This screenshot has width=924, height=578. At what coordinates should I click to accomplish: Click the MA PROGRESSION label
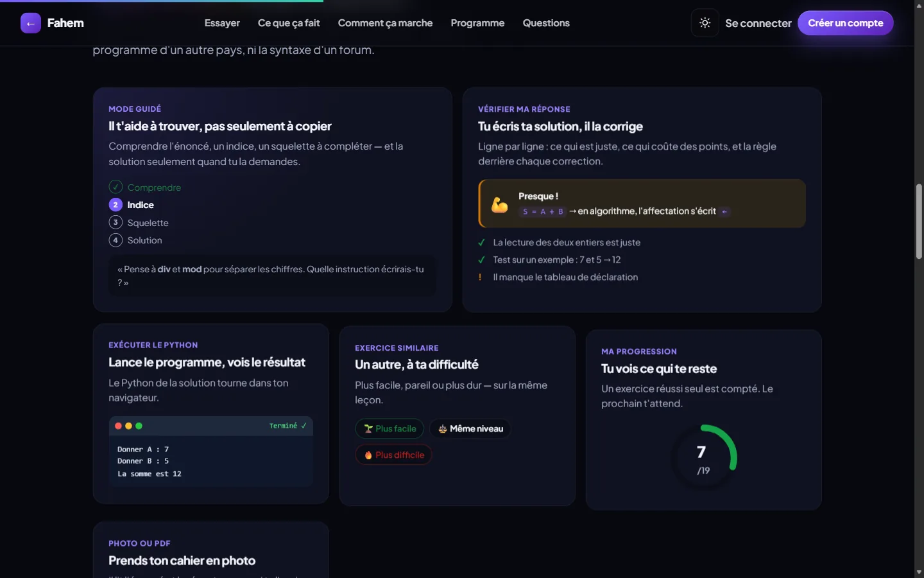click(639, 351)
